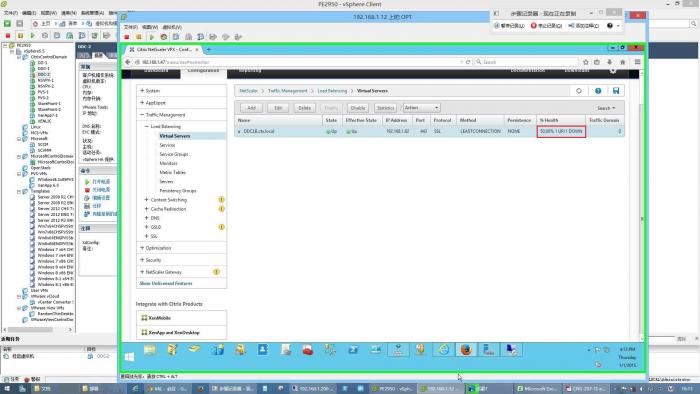Expand the Optimization node

pyautogui.click(x=142, y=248)
